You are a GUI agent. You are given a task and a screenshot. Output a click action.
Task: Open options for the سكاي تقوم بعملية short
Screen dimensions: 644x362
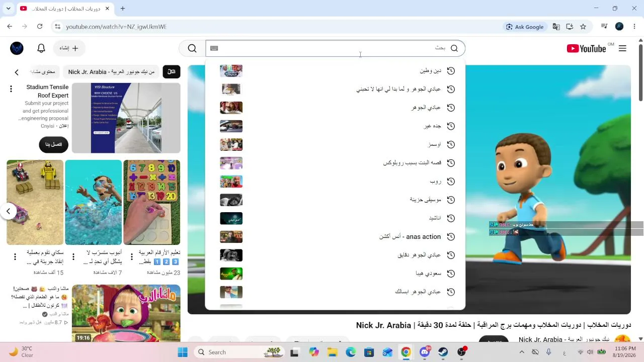click(x=15, y=257)
